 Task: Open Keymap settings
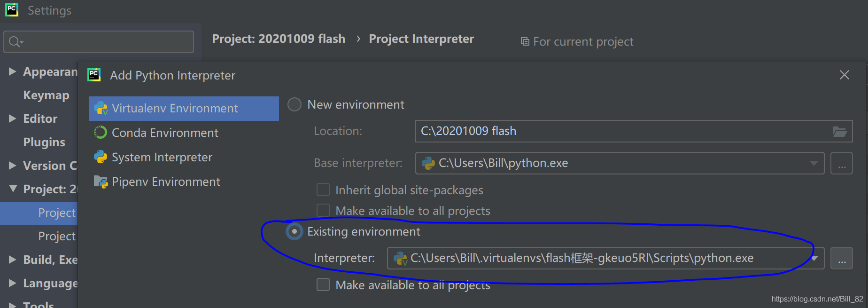point(46,95)
